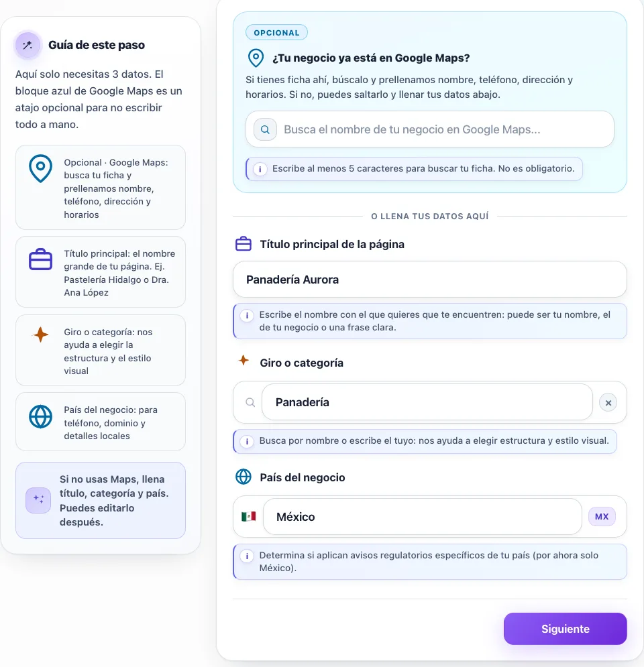Screen dimensions: 644x667
Task: Click the purple sparkles icon in the tip card
Action: (38, 500)
